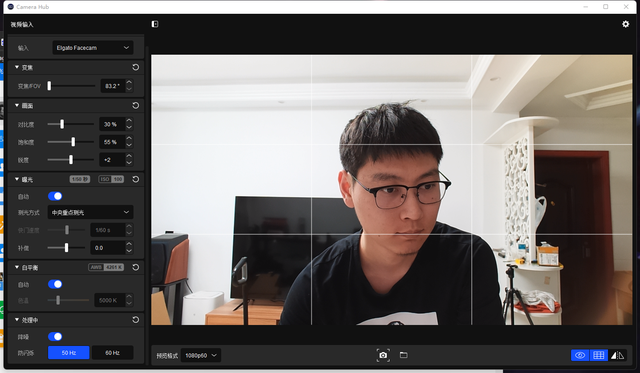Open the captures folder icon
The image size is (640, 373).
click(404, 355)
